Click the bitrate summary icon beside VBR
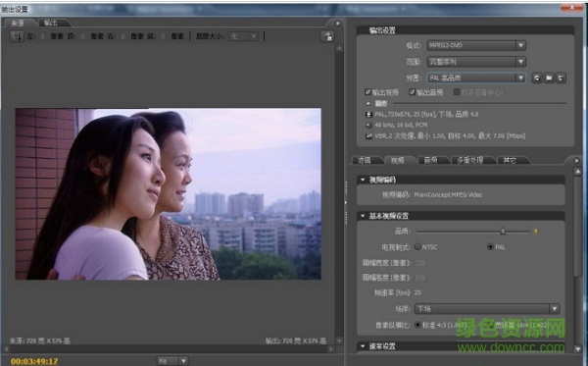The height and width of the screenshot is (366, 588). click(368, 135)
